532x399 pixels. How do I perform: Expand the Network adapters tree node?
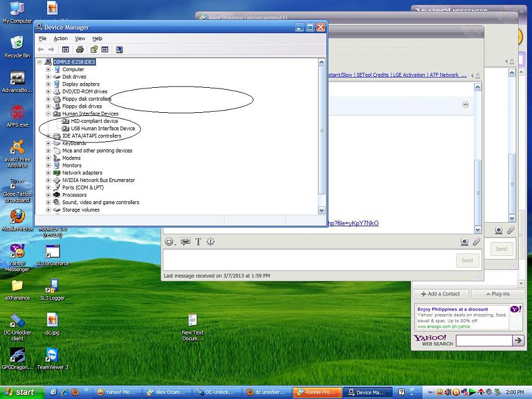click(x=48, y=173)
